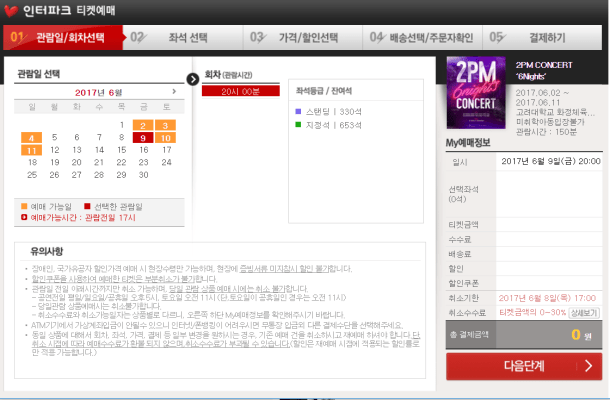Choose the selected date June 9
Image resolution: width=610 pixels, height=400 pixels.
point(143,137)
